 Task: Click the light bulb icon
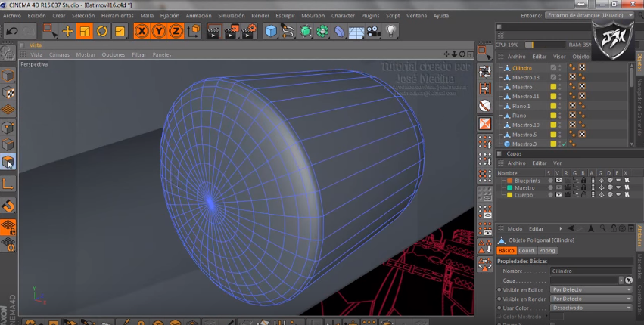pyautogui.click(x=390, y=31)
